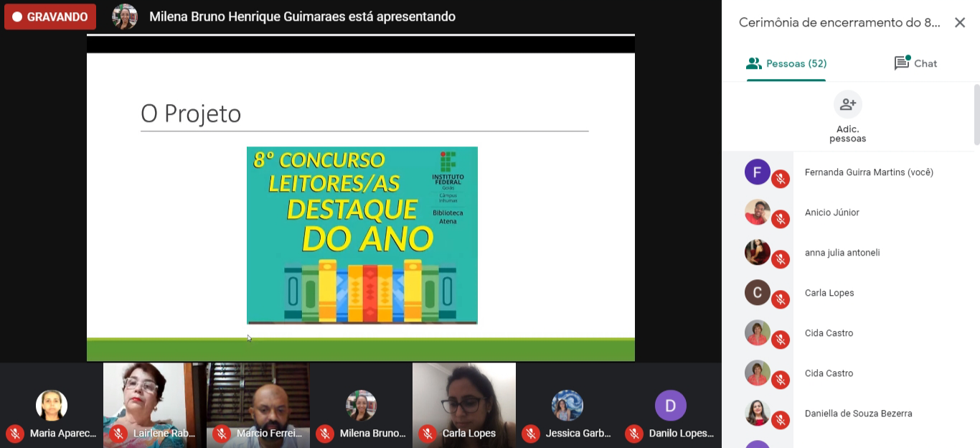Viewport: 980px width, 448px height.
Task: Select Carla Lopes in the people list
Action: pyautogui.click(x=829, y=293)
